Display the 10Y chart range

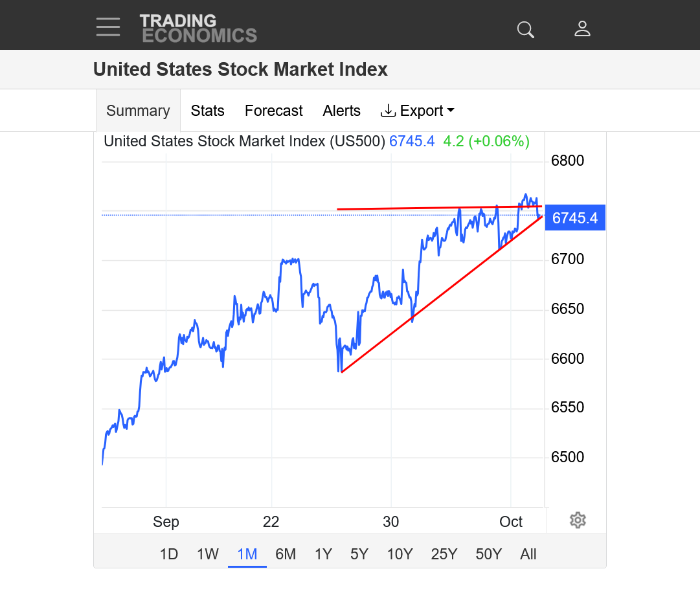click(400, 554)
